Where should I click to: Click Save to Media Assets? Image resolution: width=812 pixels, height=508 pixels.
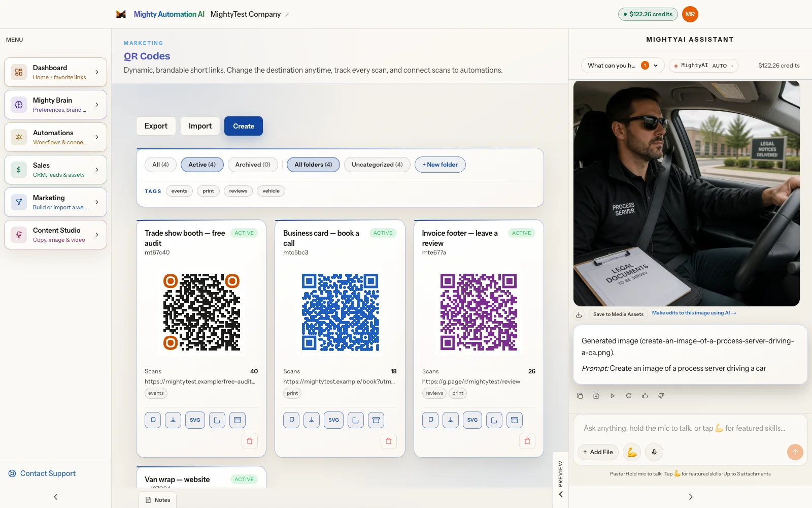tap(618, 314)
